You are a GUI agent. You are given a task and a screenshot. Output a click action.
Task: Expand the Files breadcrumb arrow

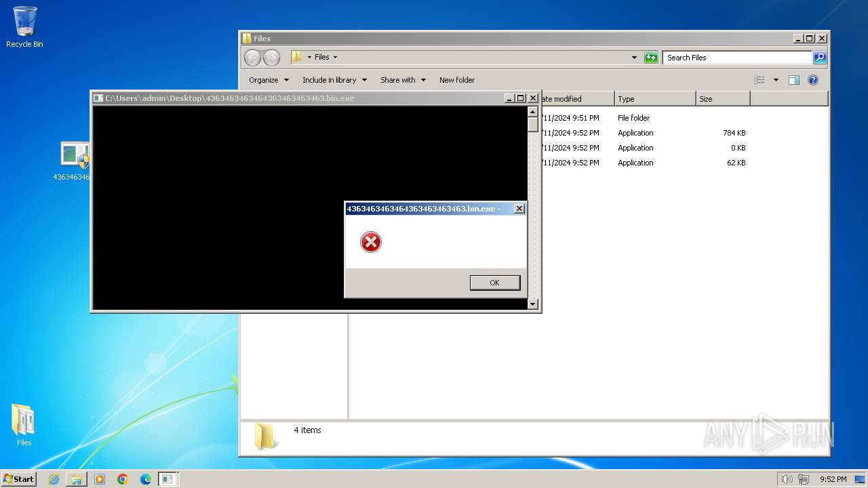pos(335,58)
